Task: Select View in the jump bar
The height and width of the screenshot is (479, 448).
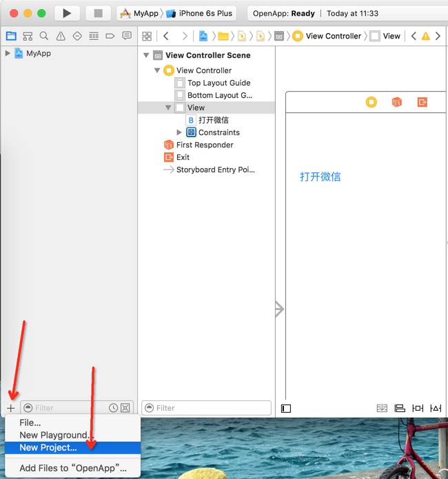Action: pyautogui.click(x=385, y=36)
